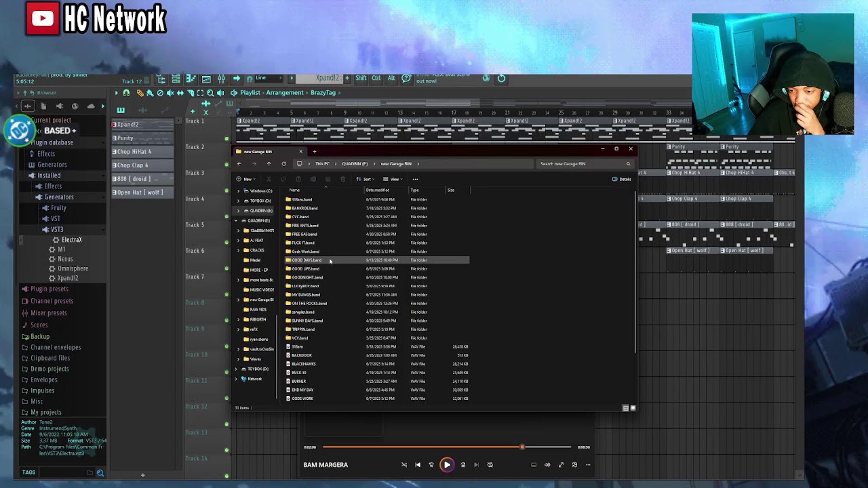The width and height of the screenshot is (868, 488).
Task: Skip to previous track in media player
Action: 418,465
